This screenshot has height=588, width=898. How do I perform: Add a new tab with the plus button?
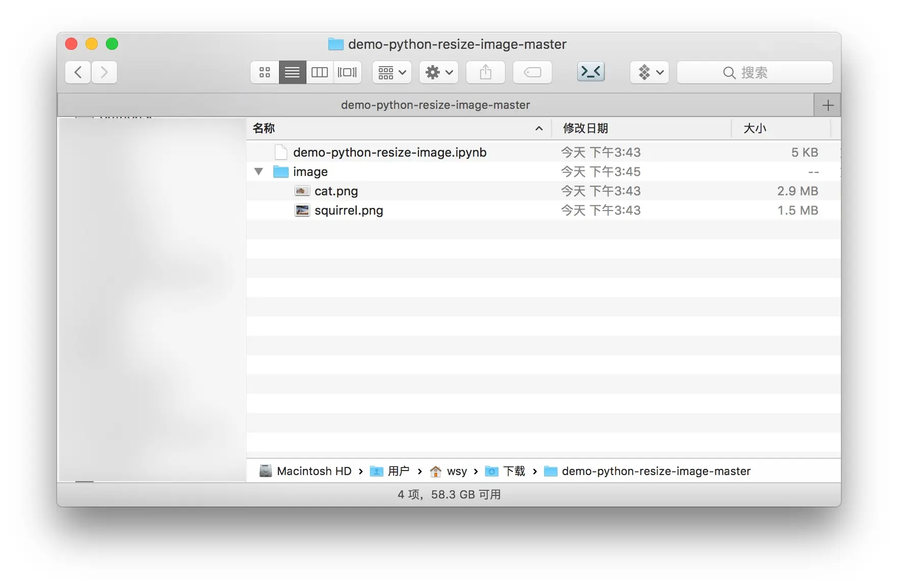coord(828,105)
